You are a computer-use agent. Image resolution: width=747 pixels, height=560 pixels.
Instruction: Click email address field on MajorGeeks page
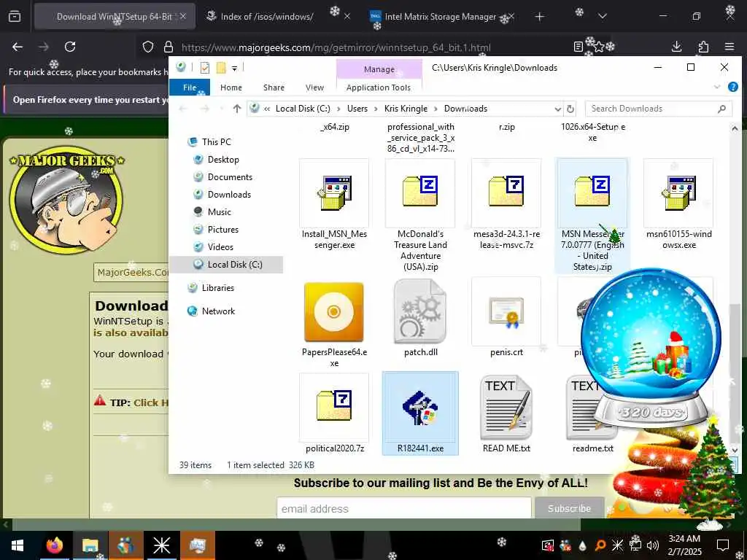click(x=404, y=508)
